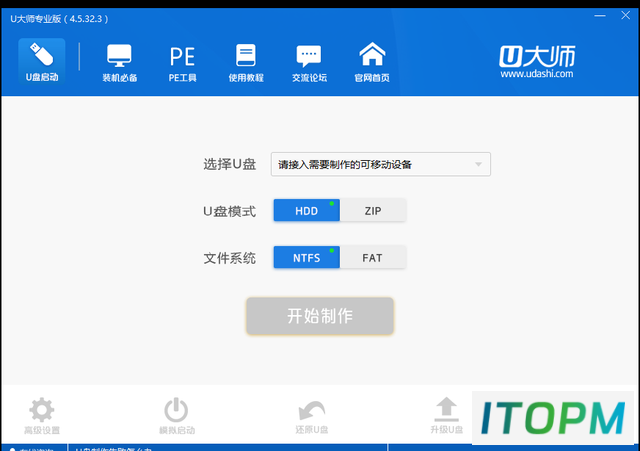Click the U盘模式 label
The width and height of the screenshot is (640, 451).
tap(229, 211)
